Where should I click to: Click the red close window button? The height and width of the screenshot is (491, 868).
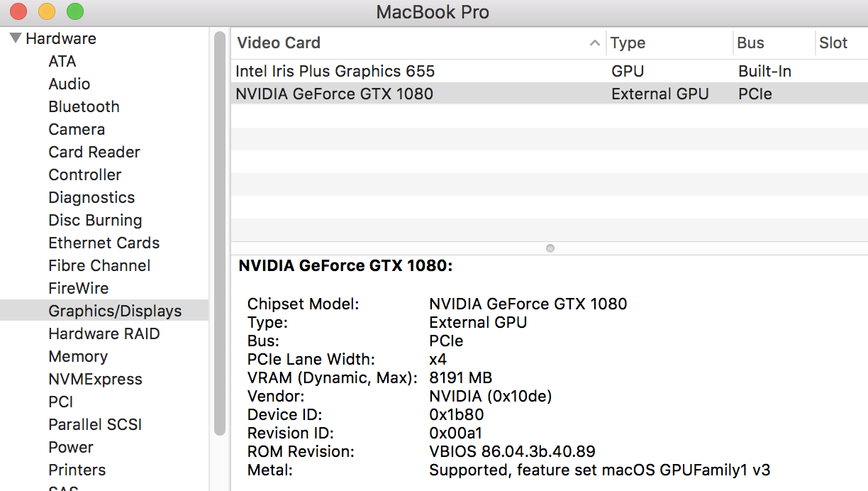click(18, 11)
